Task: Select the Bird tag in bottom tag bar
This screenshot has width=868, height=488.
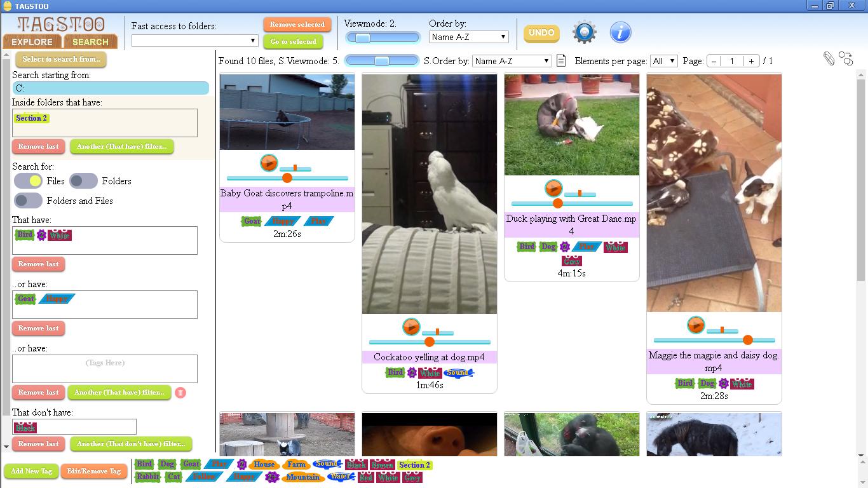Action: pos(145,464)
